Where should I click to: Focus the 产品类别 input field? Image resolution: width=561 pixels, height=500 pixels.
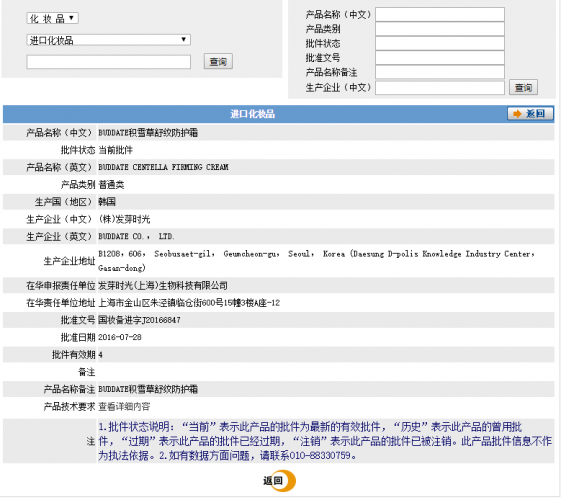[440, 29]
